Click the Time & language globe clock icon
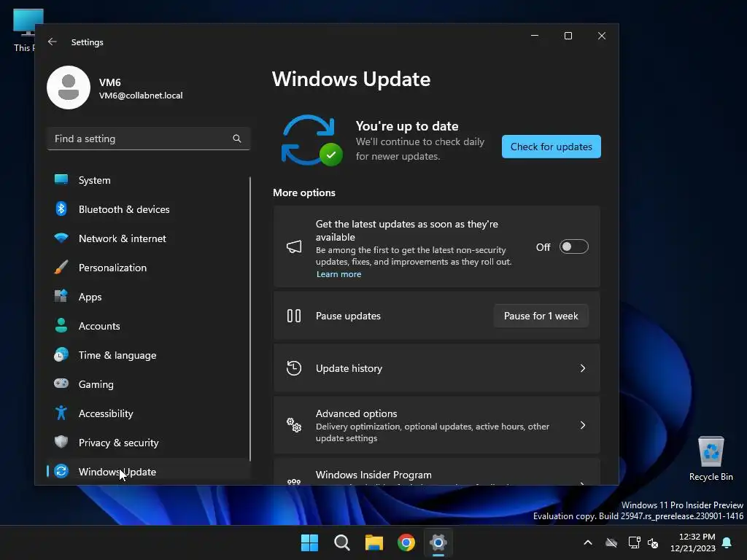Screen dimensions: 747x560 (x=61, y=354)
